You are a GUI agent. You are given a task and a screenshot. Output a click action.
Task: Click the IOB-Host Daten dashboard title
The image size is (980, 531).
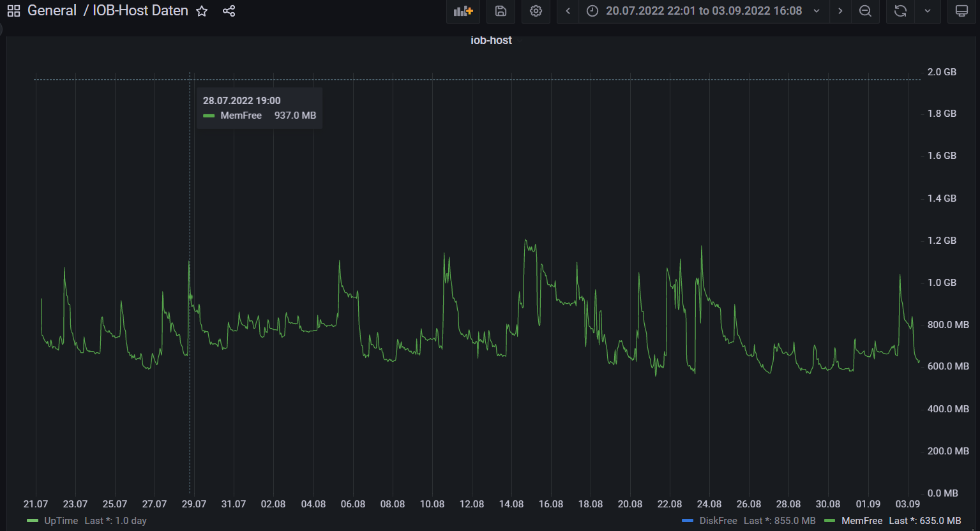[x=140, y=11]
